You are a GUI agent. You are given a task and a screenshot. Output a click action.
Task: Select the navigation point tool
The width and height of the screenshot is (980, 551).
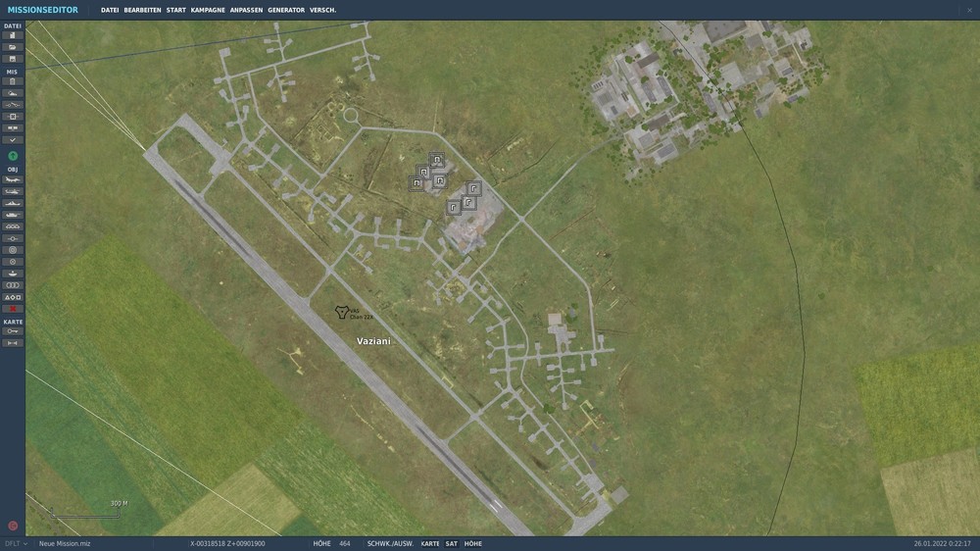pyautogui.click(x=13, y=238)
